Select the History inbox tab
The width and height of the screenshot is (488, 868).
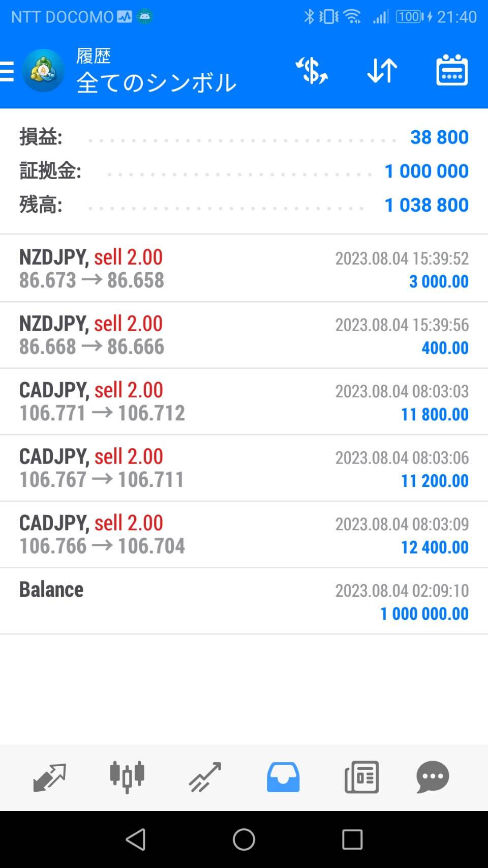click(283, 777)
